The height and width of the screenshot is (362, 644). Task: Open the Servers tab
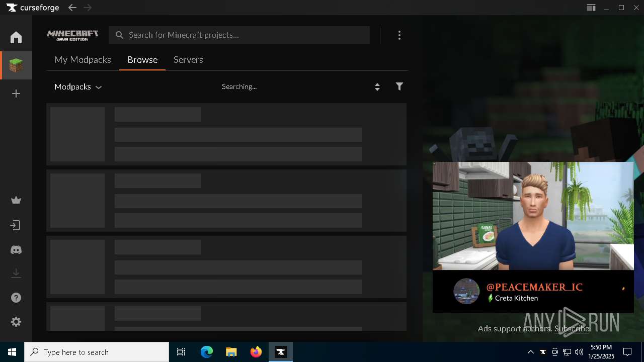coord(188,60)
